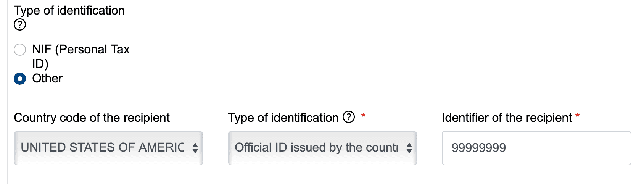
Task: Click the "Identifier of the recipient" label
Action: (507, 118)
